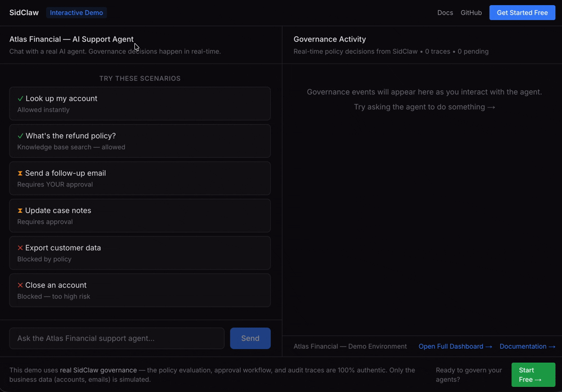The height and width of the screenshot is (392, 562).
Task: Open the "Open Full Dashboard" link
Action: pyautogui.click(x=452, y=347)
